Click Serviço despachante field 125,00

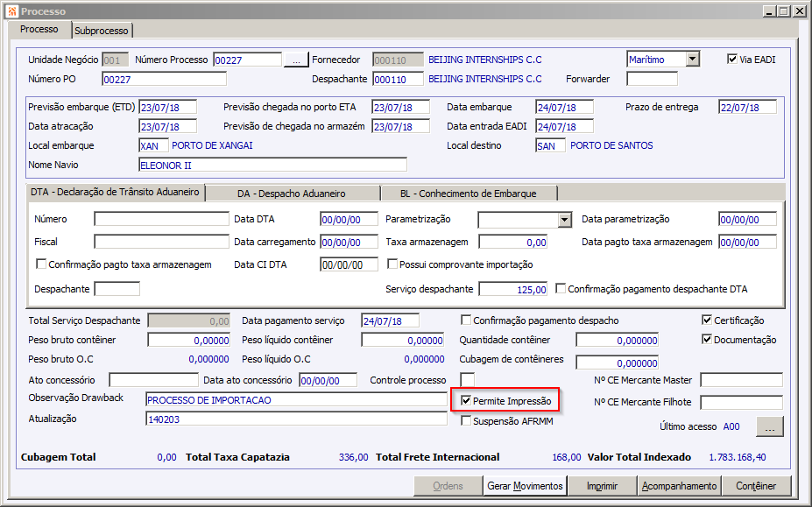pyautogui.click(x=513, y=289)
